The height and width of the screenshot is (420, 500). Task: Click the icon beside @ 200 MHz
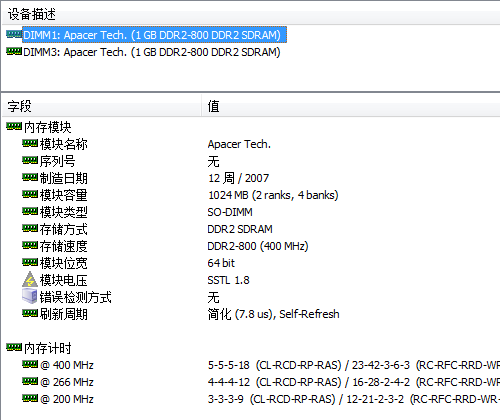(x=30, y=398)
